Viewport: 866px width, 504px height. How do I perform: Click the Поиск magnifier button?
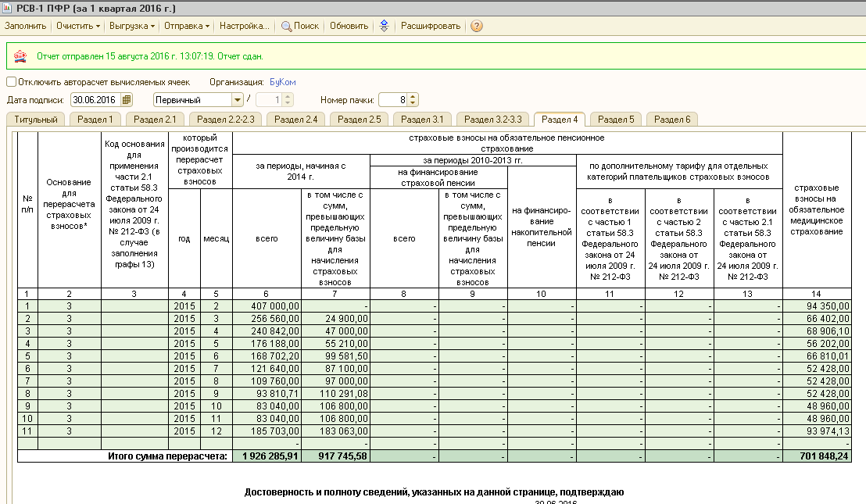tap(300, 26)
